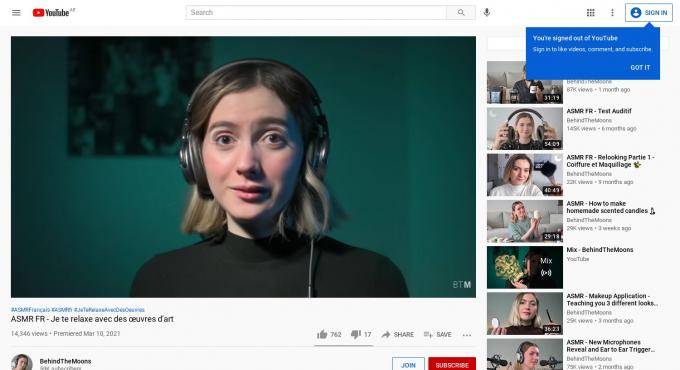Dismiss the popup with GOT IT
The image size is (680, 370).
[x=640, y=68]
